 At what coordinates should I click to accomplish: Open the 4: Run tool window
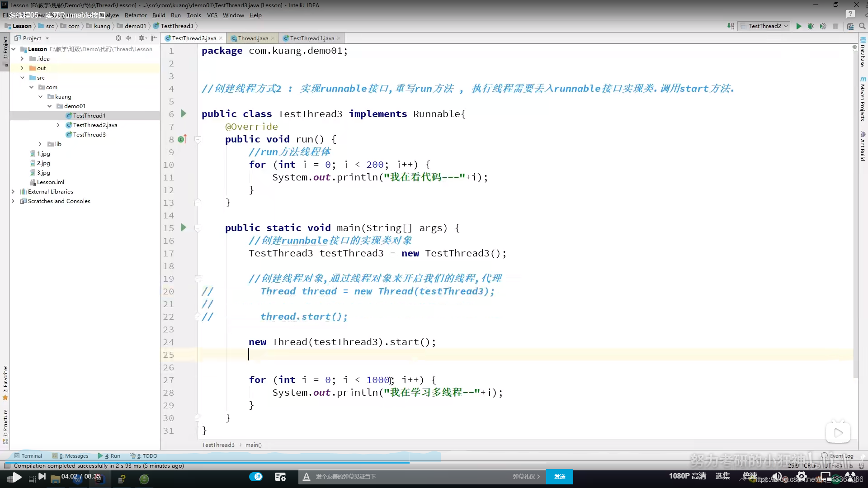[109, 456]
